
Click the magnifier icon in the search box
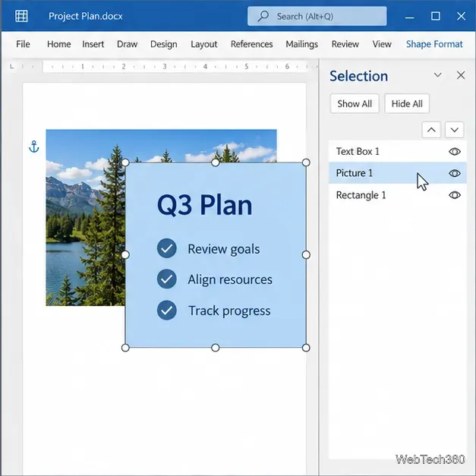click(x=263, y=16)
